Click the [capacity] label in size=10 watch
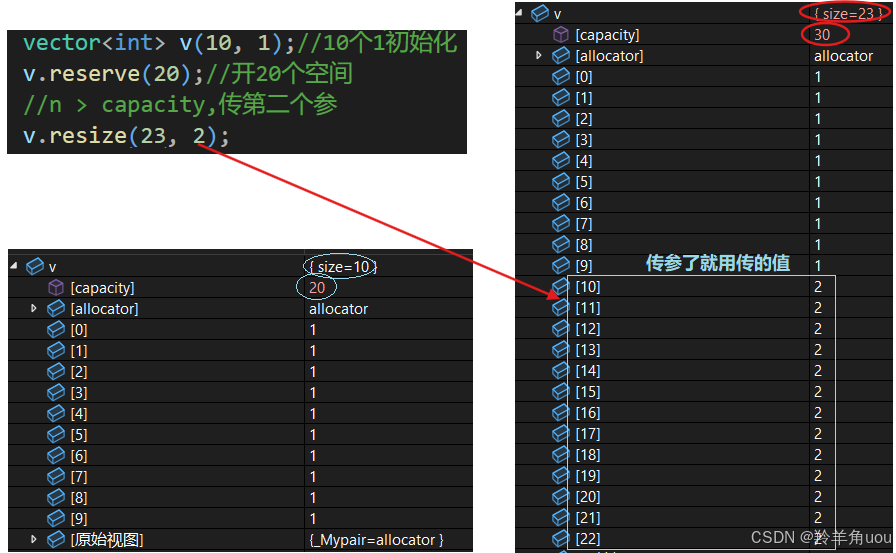Image resolution: width=896 pixels, height=553 pixels. click(102, 288)
